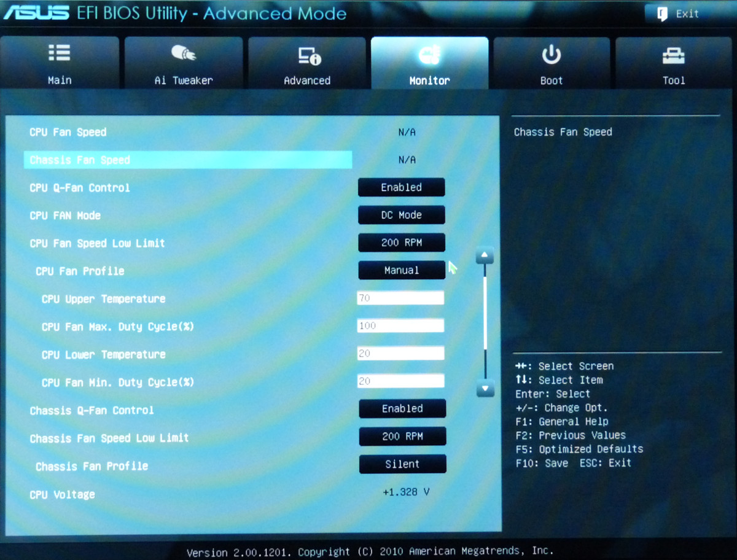Image resolution: width=737 pixels, height=560 pixels.
Task: Click CPU Fan Speed N/A value
Action: 407,132
